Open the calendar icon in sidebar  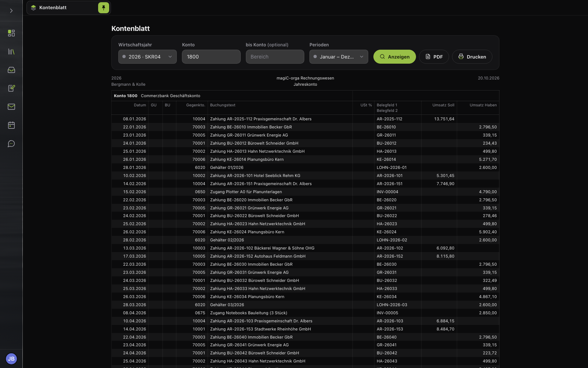[11, 125]
